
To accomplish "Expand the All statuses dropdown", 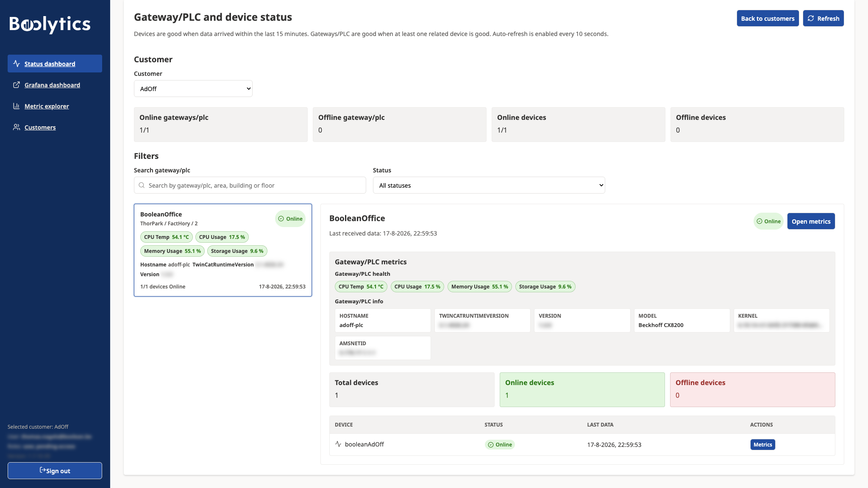I will (x=489, y=185).
